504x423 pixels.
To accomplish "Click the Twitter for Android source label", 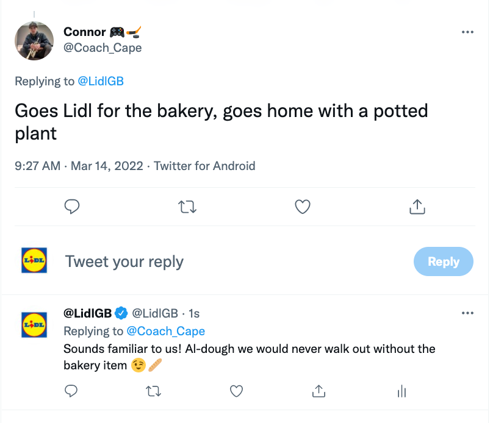I will click(x=204, y=166).
